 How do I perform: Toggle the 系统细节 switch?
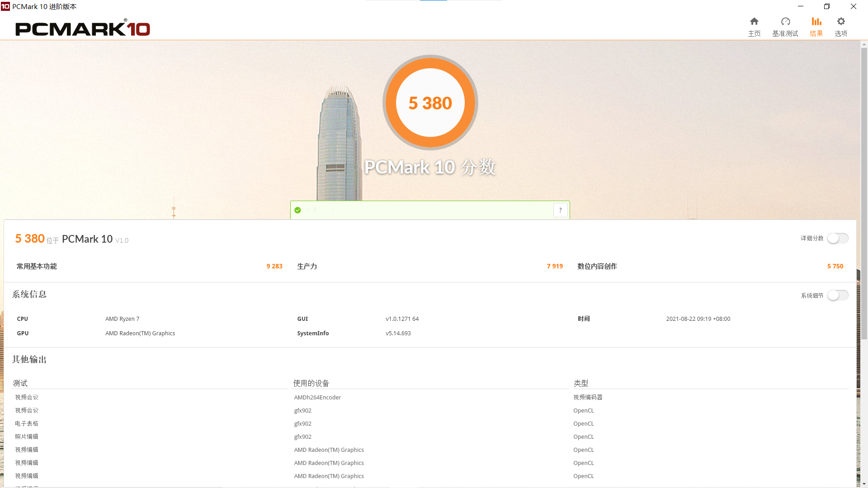point(838,296)
